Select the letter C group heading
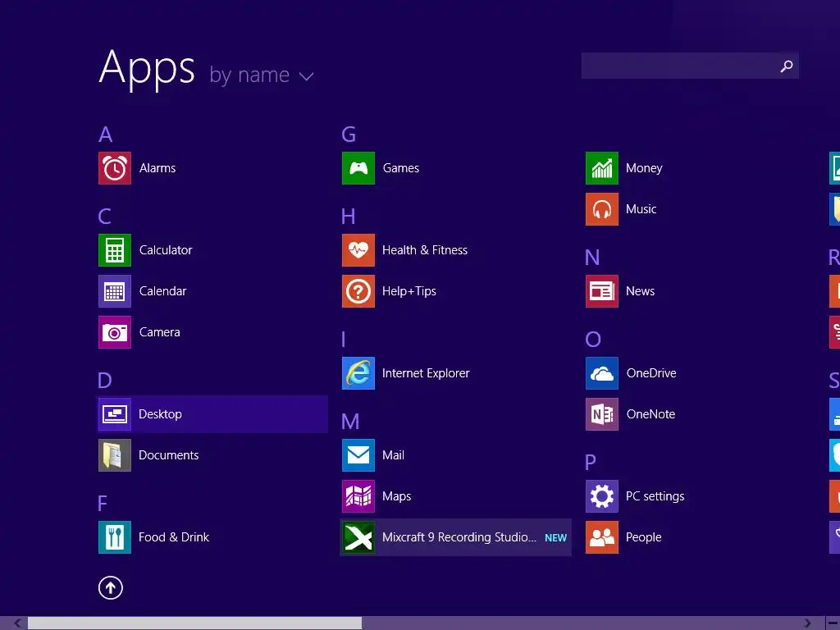 (105, 217)
